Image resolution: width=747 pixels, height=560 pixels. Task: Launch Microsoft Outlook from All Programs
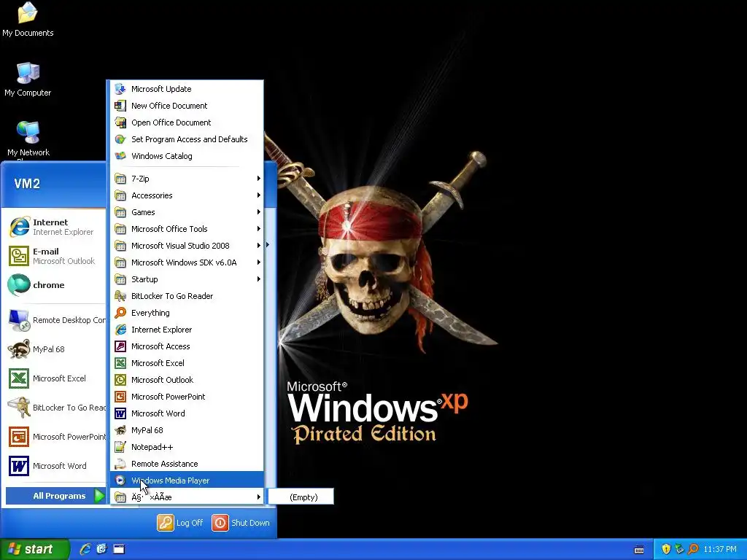click(x=187, y=379)
